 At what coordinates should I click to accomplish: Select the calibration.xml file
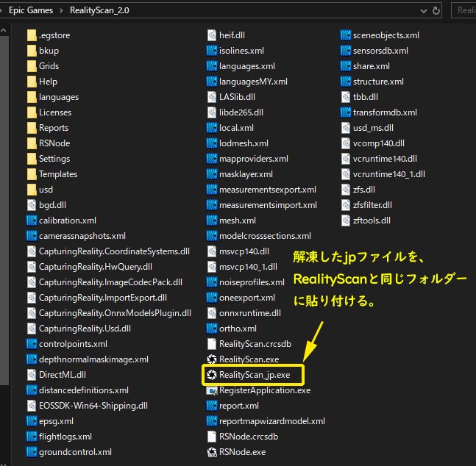67,221
